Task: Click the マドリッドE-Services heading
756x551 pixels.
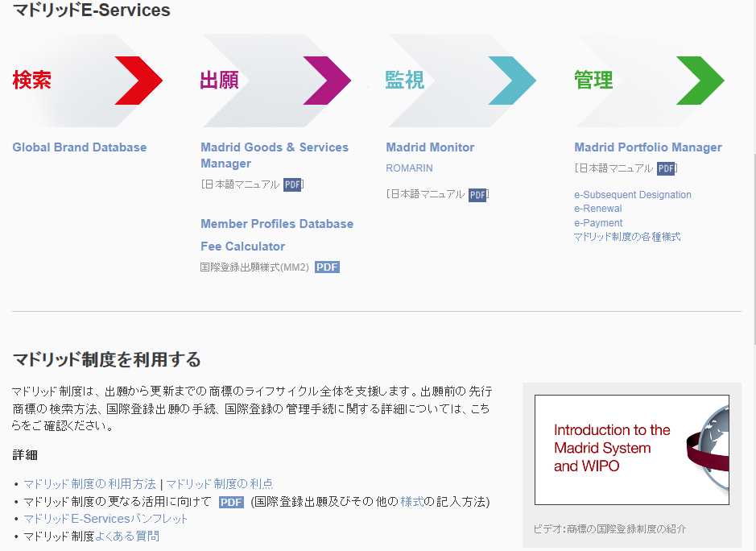Action: pyautogui.click(x=91, y=10)
